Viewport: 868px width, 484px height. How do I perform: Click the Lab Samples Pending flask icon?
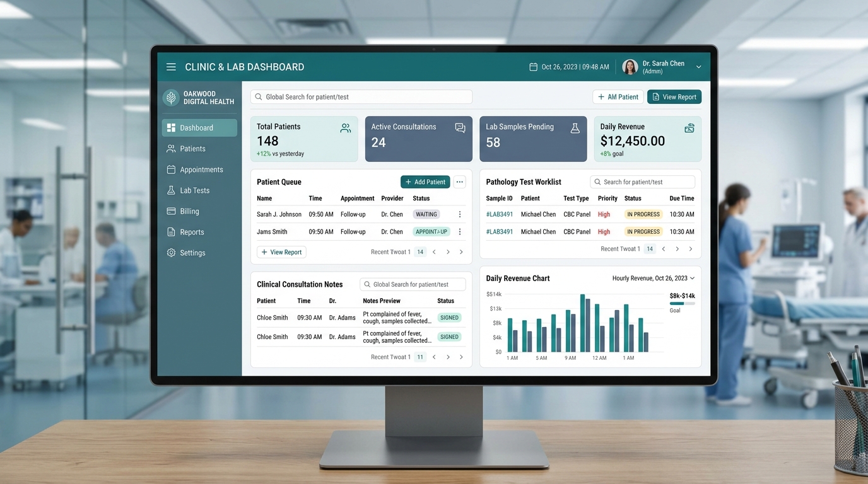click(575, 128)
